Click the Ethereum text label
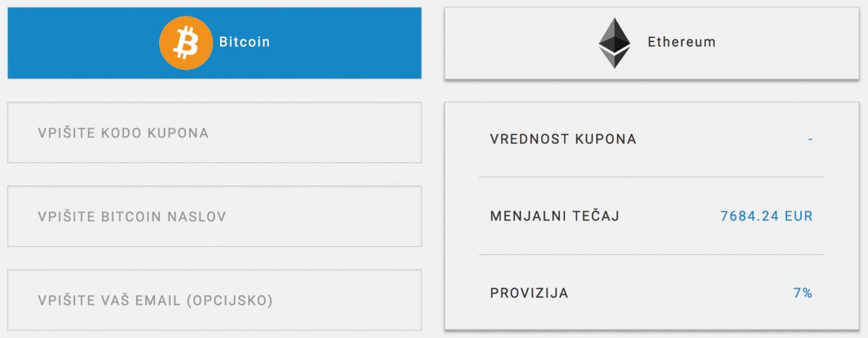The width and height of the screenshot is (868, 338). [681, 42]
